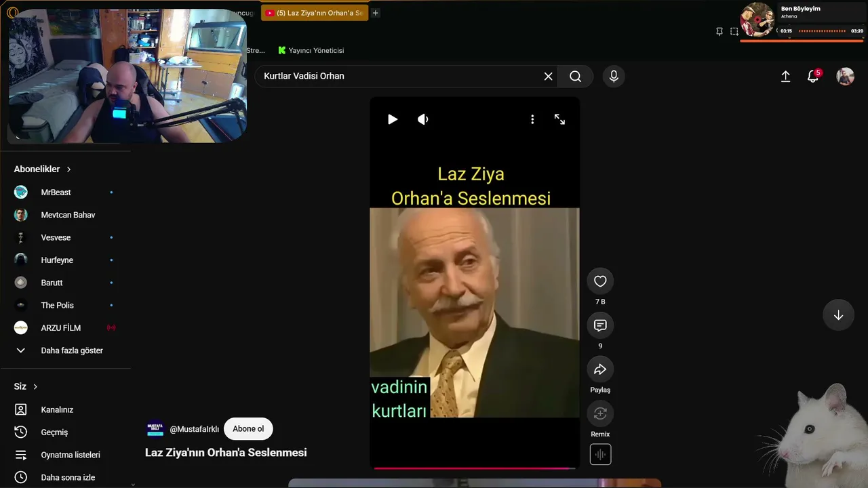Viewport: 868px width, 488px height.
Task: Open the Remix option for this Short
Action: point(600,413)
